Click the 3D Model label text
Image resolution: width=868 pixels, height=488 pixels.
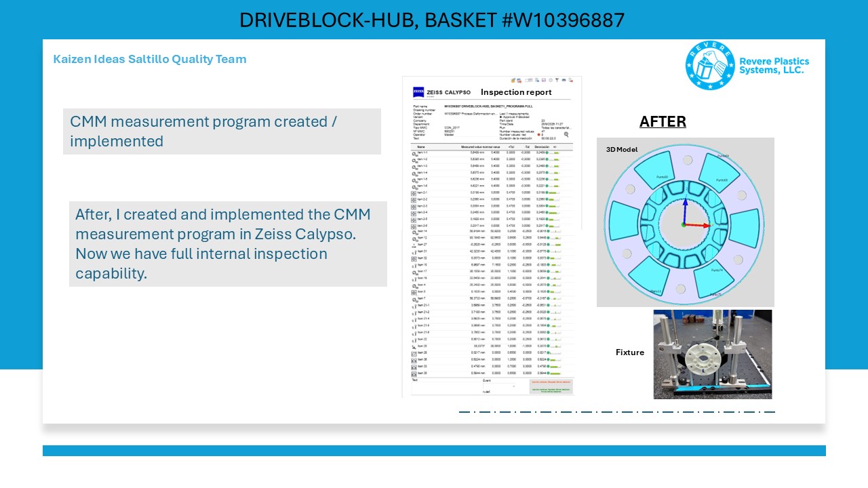622,150
